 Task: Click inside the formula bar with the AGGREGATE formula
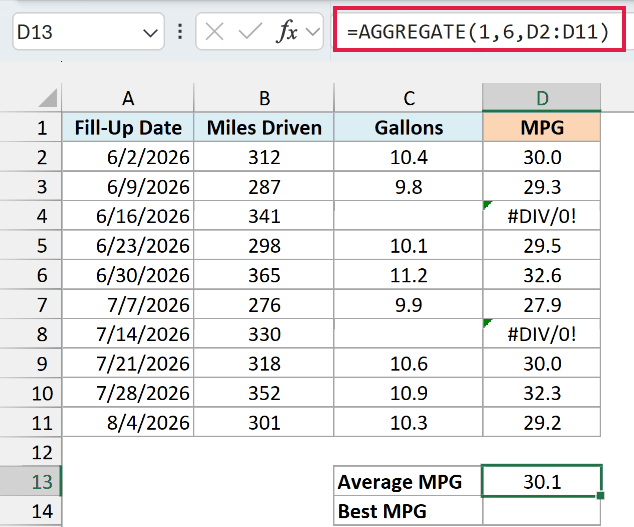click(478, 32)
